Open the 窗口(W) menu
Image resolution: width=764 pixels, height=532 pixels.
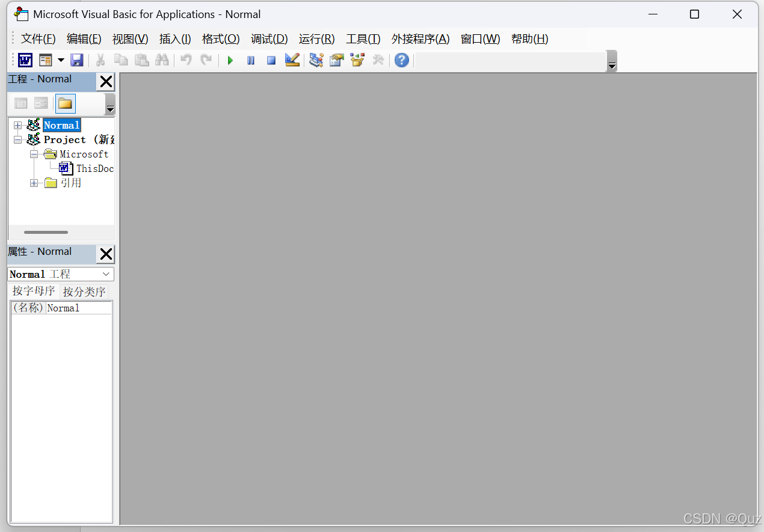(480, 39)
